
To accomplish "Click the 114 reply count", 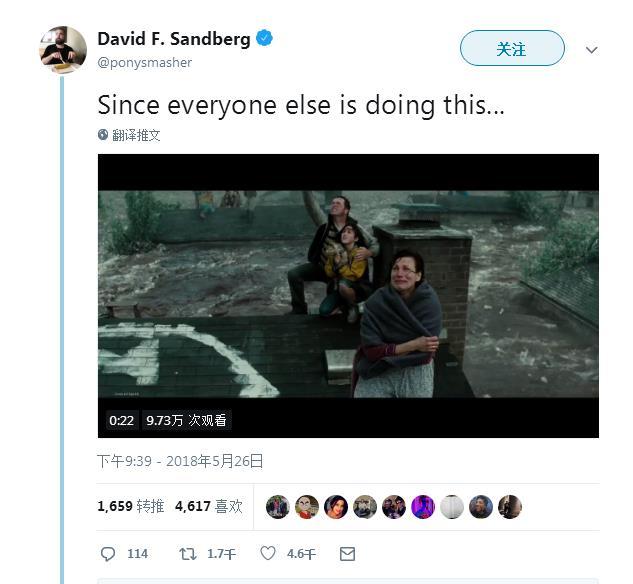I will [137, 554].
